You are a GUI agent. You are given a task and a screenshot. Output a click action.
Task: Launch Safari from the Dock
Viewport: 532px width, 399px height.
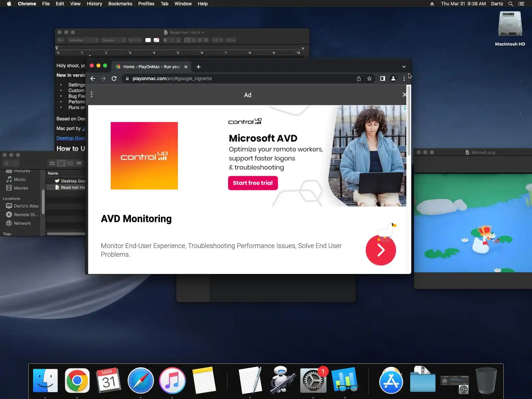[141, 380]
